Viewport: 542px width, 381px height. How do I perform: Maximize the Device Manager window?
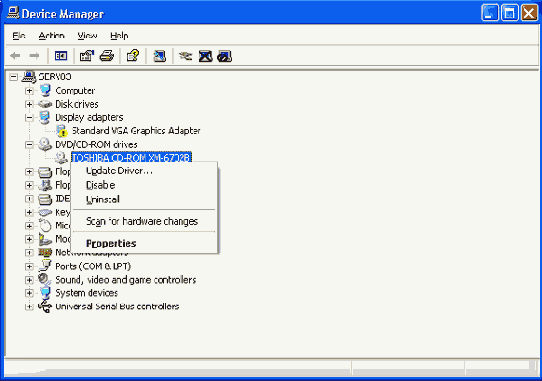tap(510, 13)
